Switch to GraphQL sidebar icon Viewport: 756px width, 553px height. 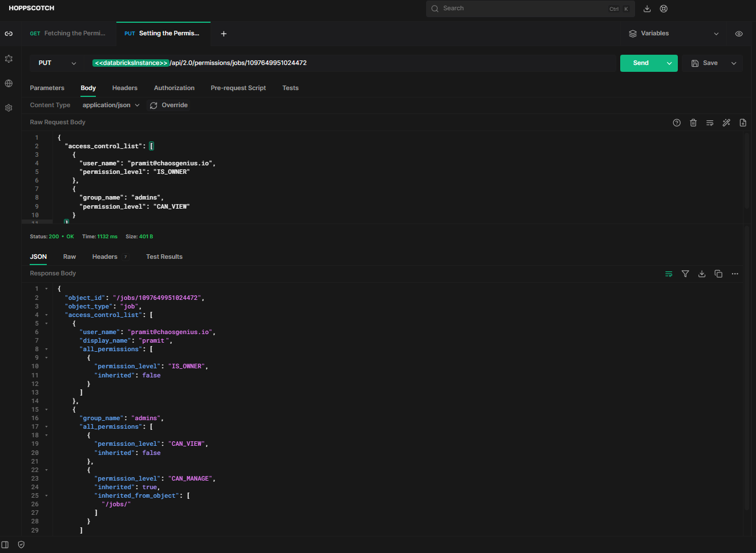coord(9,59)
